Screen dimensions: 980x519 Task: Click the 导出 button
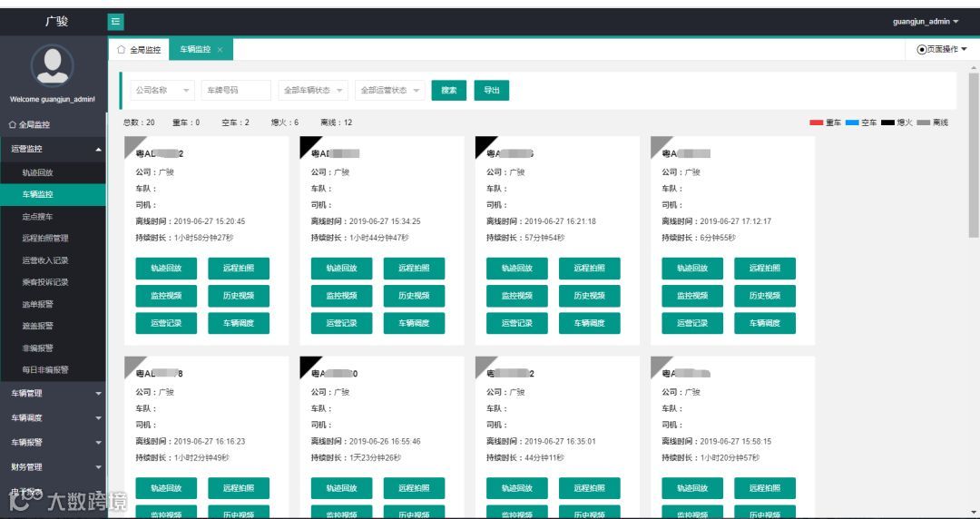[491, 90]
